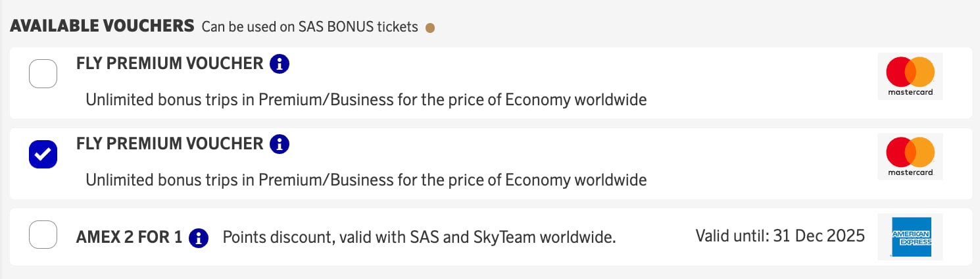This screenshot has width=980, height=279.
Task: Tick the unchecked top Fly Premium Voucher checkbox
Action: (43, 74)
